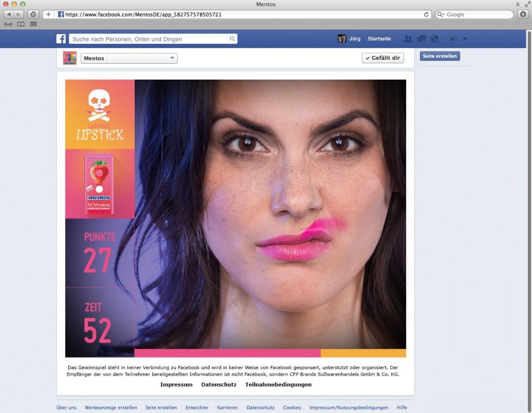Open notifications globe icon

(x=434, y=39)
